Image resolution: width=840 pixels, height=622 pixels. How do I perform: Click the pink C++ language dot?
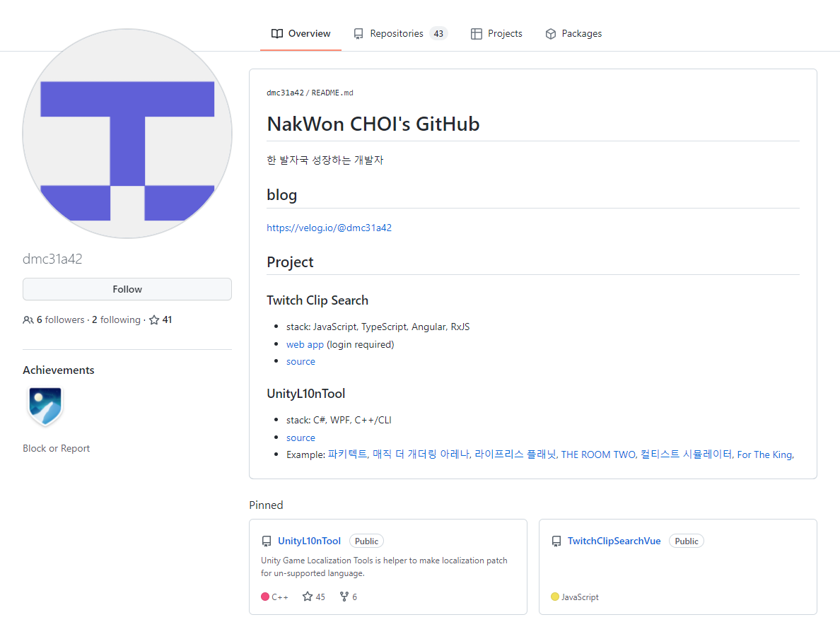264,596
